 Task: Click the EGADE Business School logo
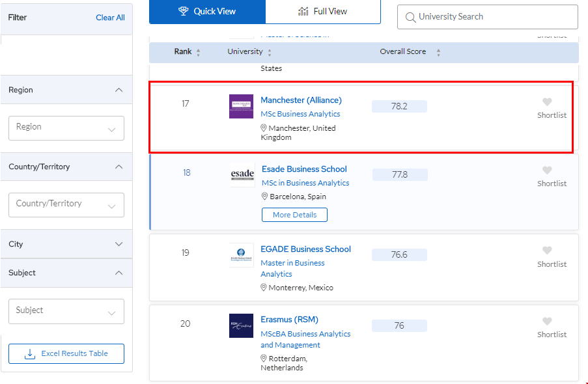[x=241, y=255]
